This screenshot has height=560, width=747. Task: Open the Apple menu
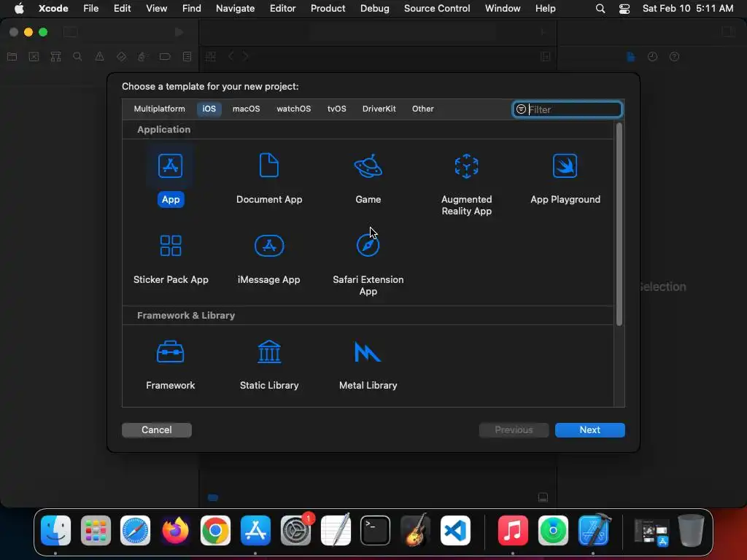point(19,9)
